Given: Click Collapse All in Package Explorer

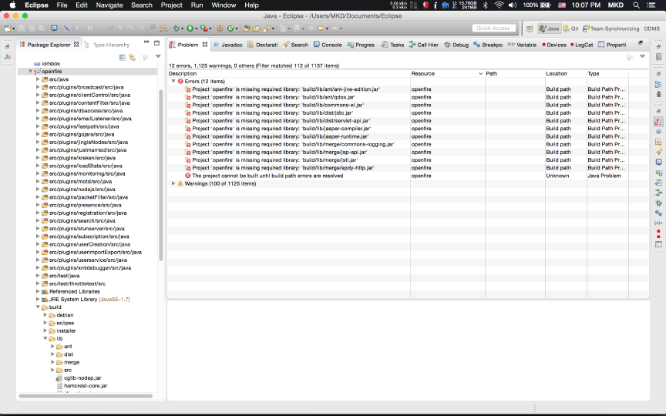Looking at the screenshot, I should [x=122, y=57].
